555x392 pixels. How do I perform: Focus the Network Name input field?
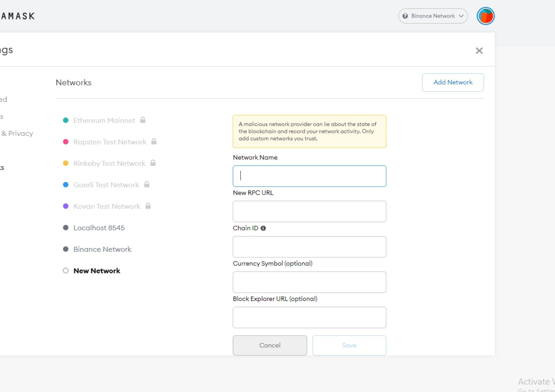pyautogui.click(x=309, y=176)
